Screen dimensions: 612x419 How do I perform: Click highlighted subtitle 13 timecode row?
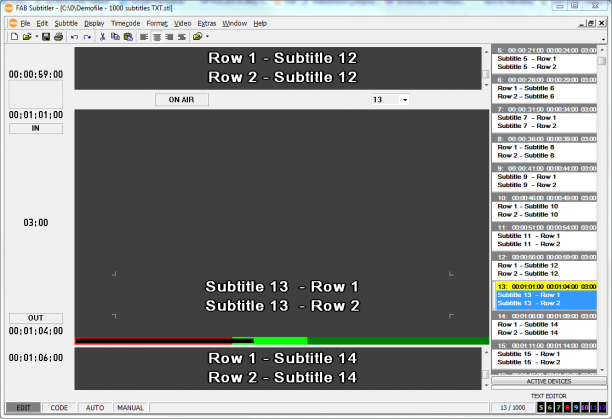click(x=546, y=287)
